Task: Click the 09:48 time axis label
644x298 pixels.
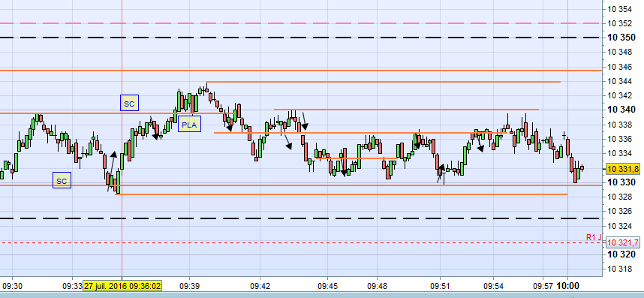Action: [378, 285]
